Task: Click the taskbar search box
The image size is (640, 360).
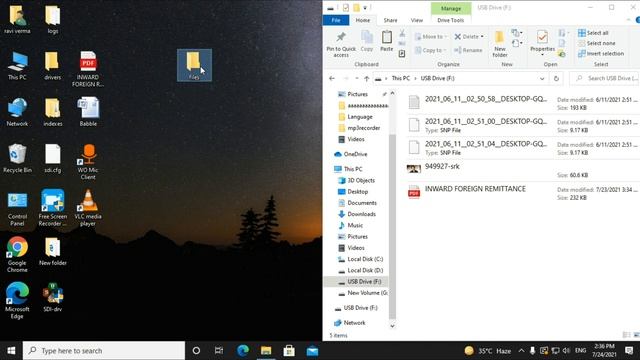Action: point(104,351)
